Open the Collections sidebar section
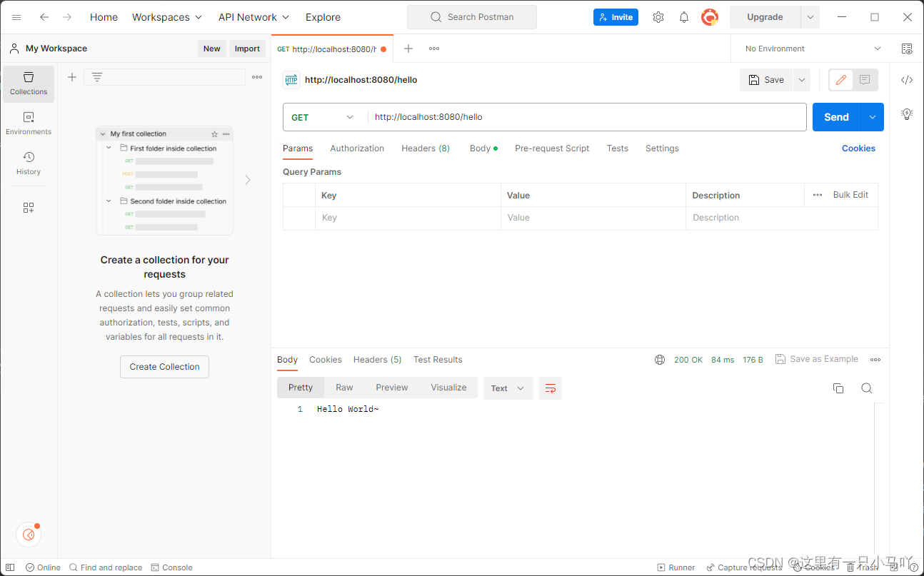 29,84
